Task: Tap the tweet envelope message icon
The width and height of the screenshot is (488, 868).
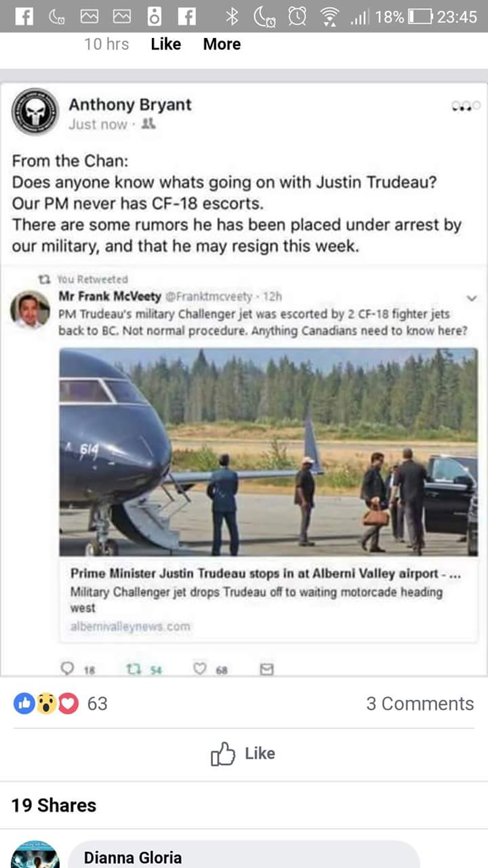Action: 267,669
